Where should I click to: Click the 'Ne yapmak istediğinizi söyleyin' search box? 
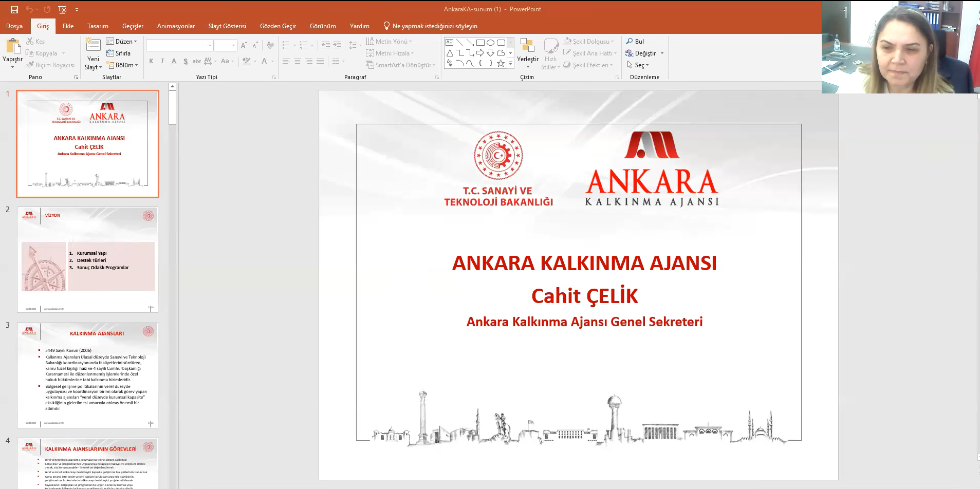tap(431, 26)
